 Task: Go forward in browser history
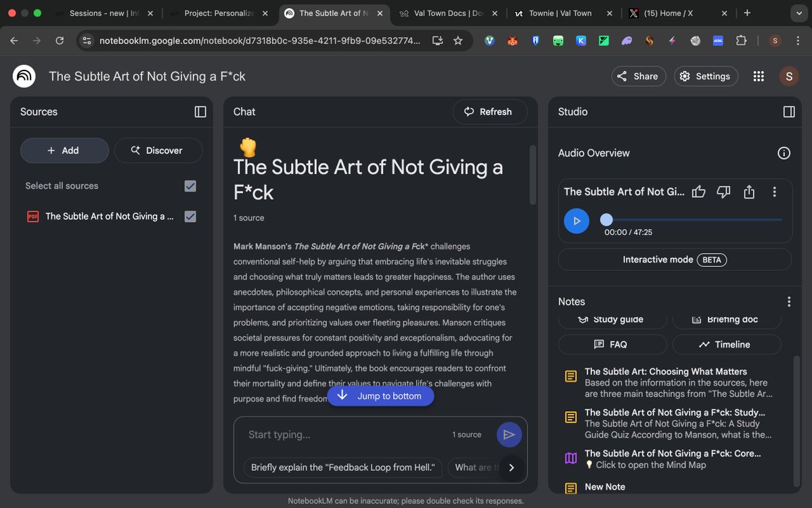(37, 41)
